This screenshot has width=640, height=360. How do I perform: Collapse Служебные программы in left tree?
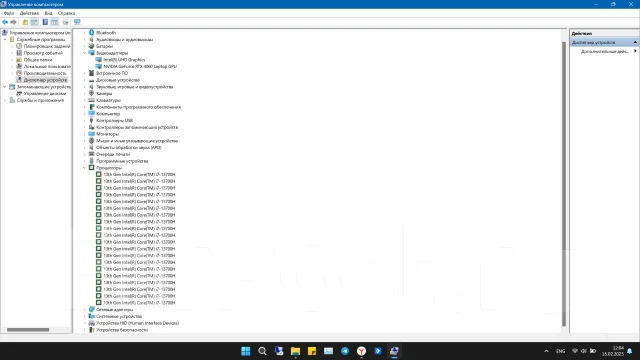(5, 40)
